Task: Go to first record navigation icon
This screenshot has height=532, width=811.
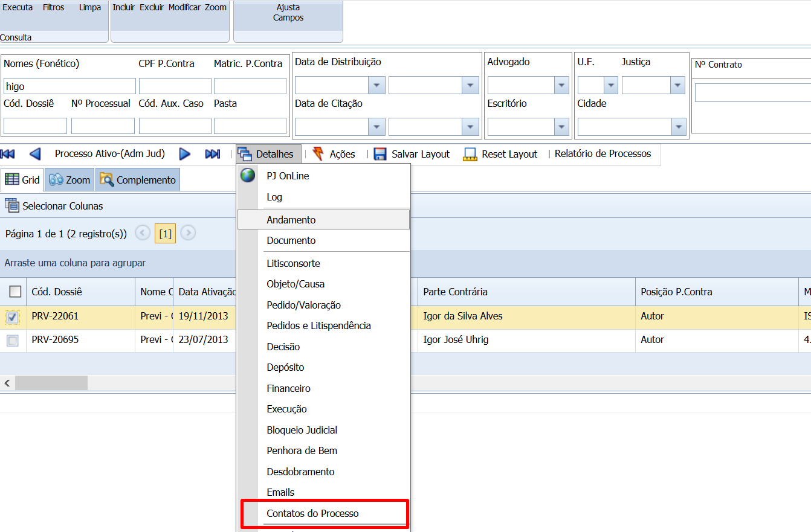Action: click(8, 154)
